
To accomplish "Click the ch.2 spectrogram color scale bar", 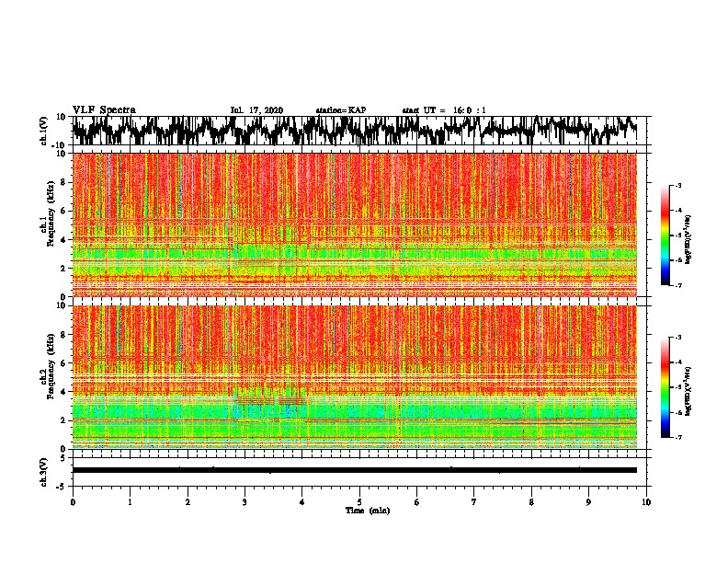I will 665,387.
